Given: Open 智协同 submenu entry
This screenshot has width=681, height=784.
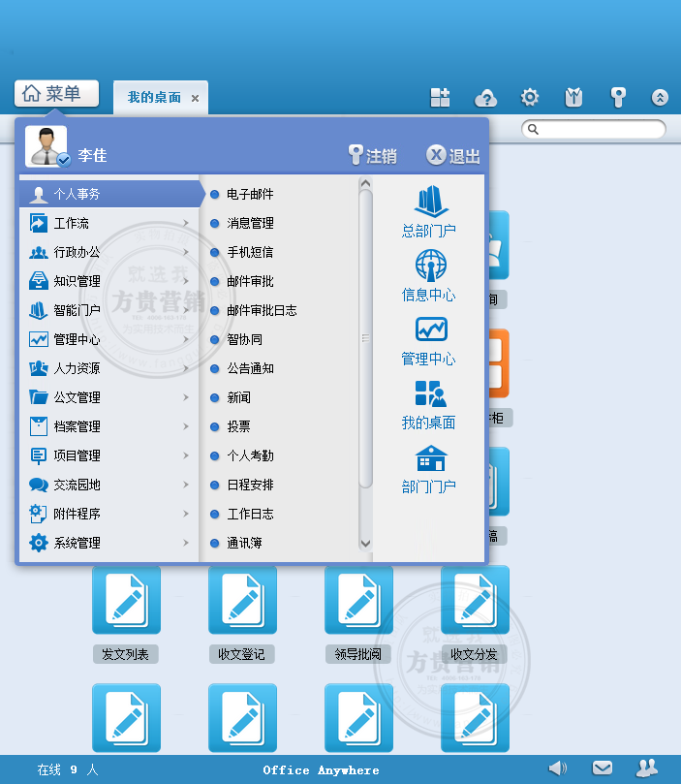Looking at the screenshot, I should coord(244,339).
